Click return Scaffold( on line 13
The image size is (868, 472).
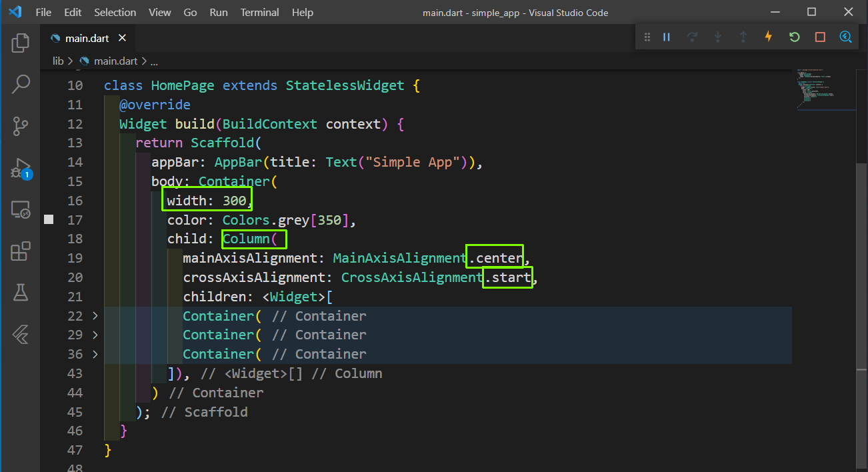point(199,143)
